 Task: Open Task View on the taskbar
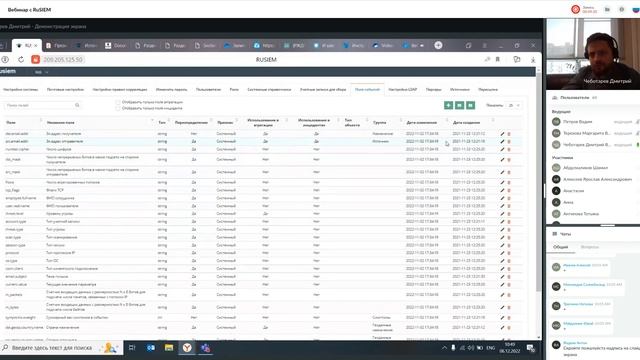click(x=132, y=348)
